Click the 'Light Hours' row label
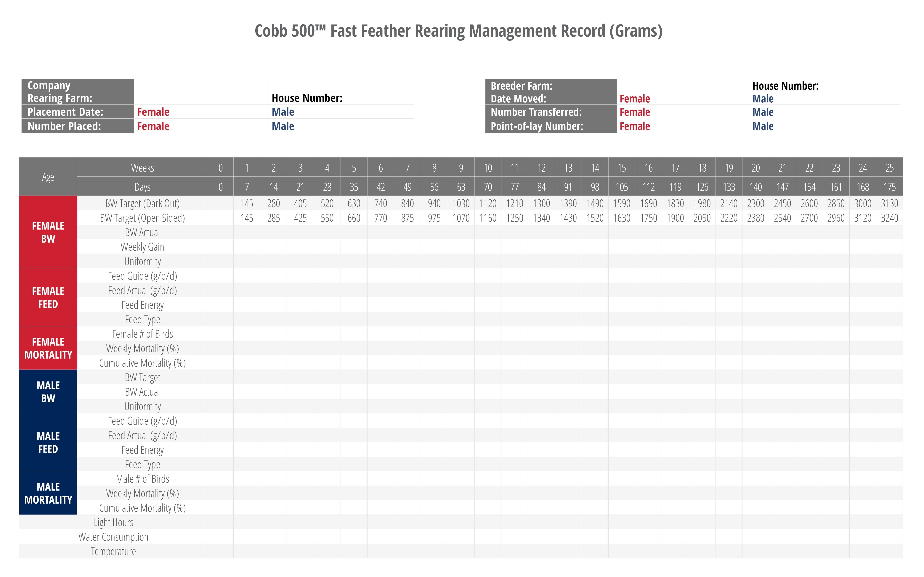Screen dimensions: 924x577 coord(113,522)
